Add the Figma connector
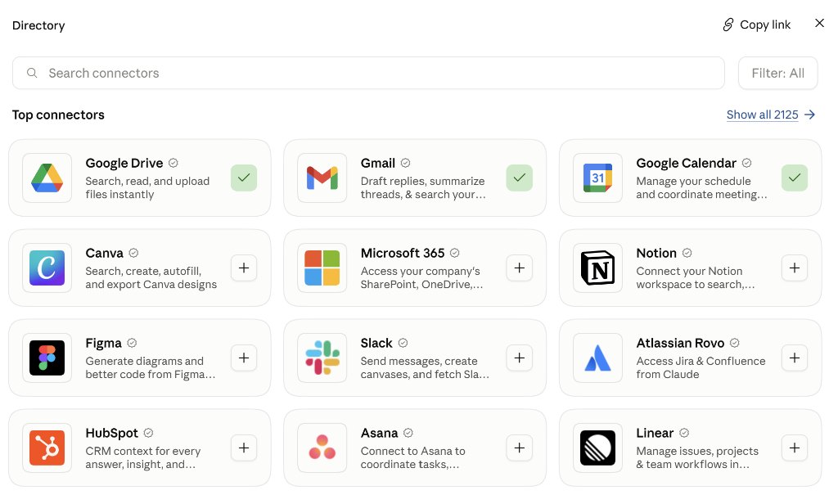 click(244, 358)
